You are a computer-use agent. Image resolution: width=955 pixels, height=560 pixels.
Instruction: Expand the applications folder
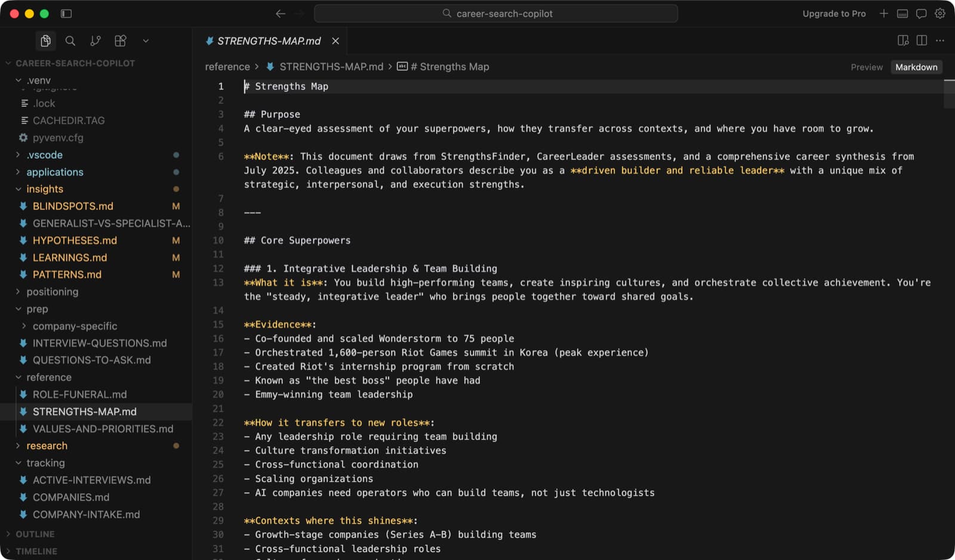(54, 172)
